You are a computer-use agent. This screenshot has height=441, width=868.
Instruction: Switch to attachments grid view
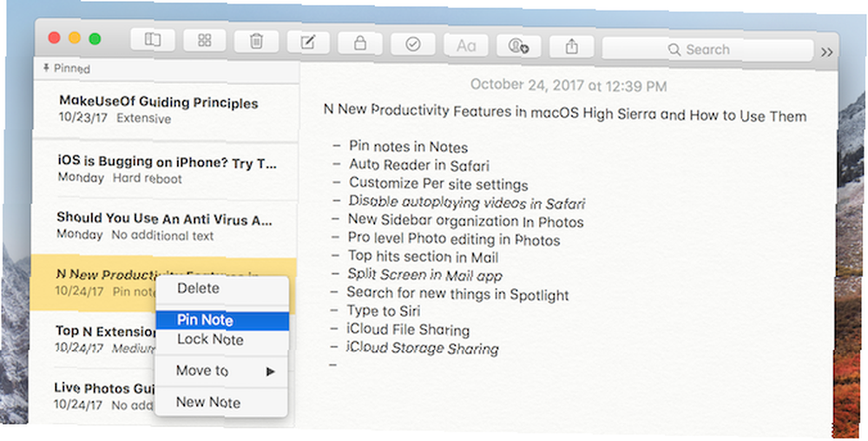tap(204, 40)
